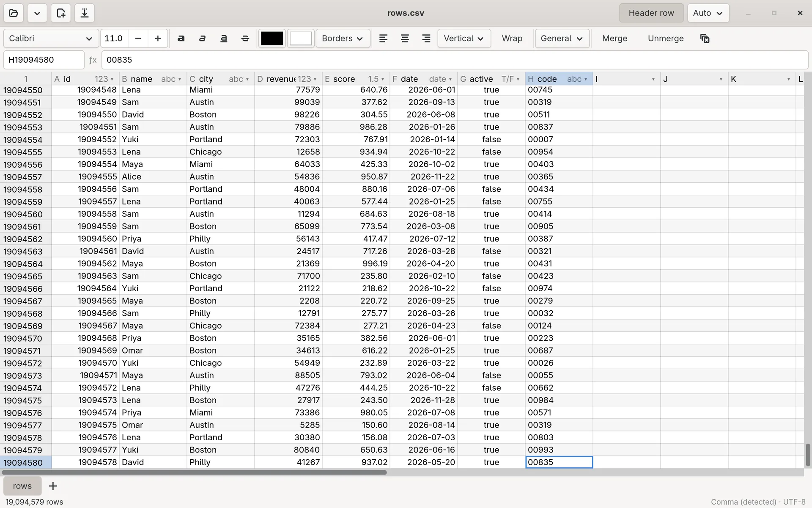Open column B name type dropdown arrow
This screenshot has height=508, width=812.
[180, 79]
